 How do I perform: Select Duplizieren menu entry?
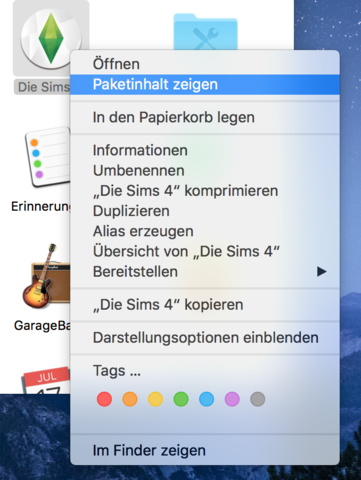[x=205, y=211]
